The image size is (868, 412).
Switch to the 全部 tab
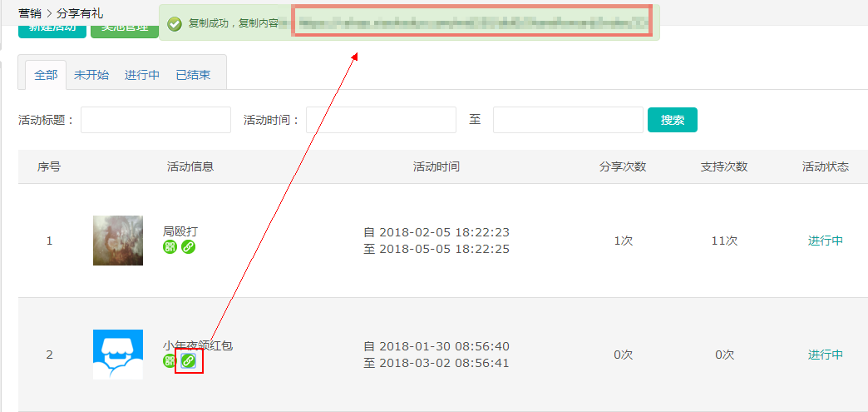pyautogui.click(x=46, y=75)
